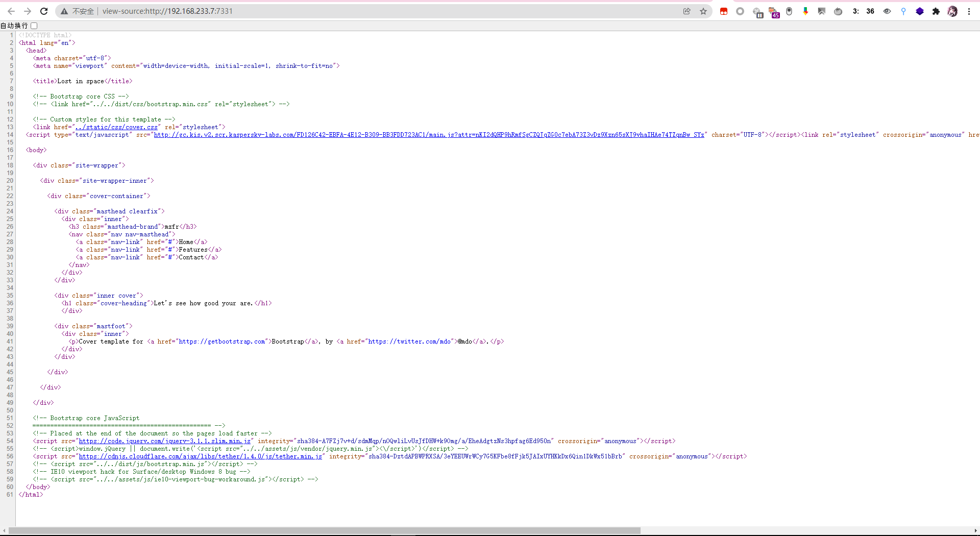The height and width of the screenshot is (536, 980).
Task: Click the 'Let's see how good your are.' heading text
Action: click(204, 303)
